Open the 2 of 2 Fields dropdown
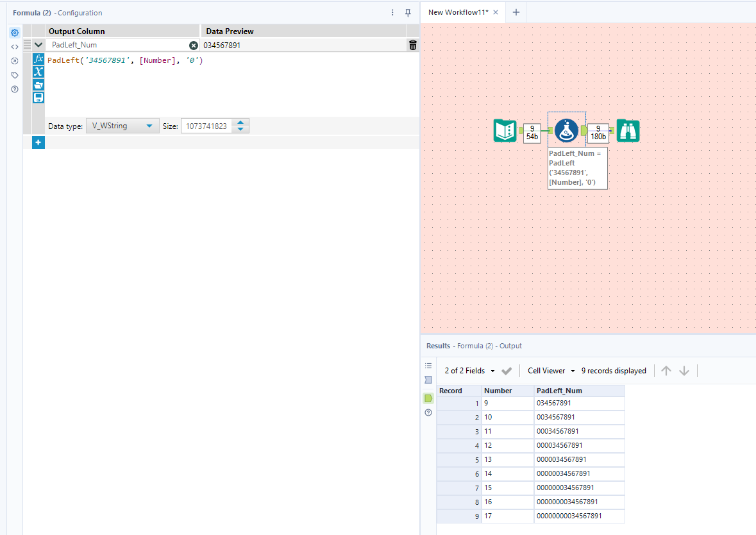Viewport: 756px width, 535px height. pos(471,370)
